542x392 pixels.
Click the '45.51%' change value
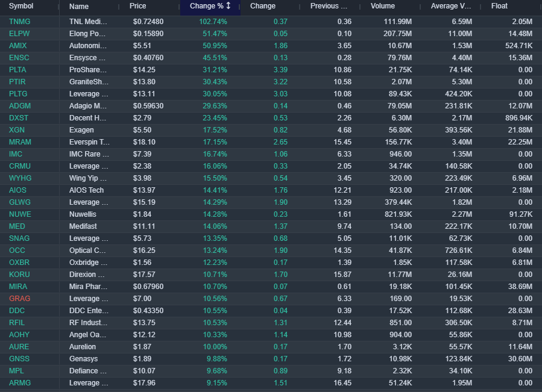pyautogui.click(x=215, y=58)
